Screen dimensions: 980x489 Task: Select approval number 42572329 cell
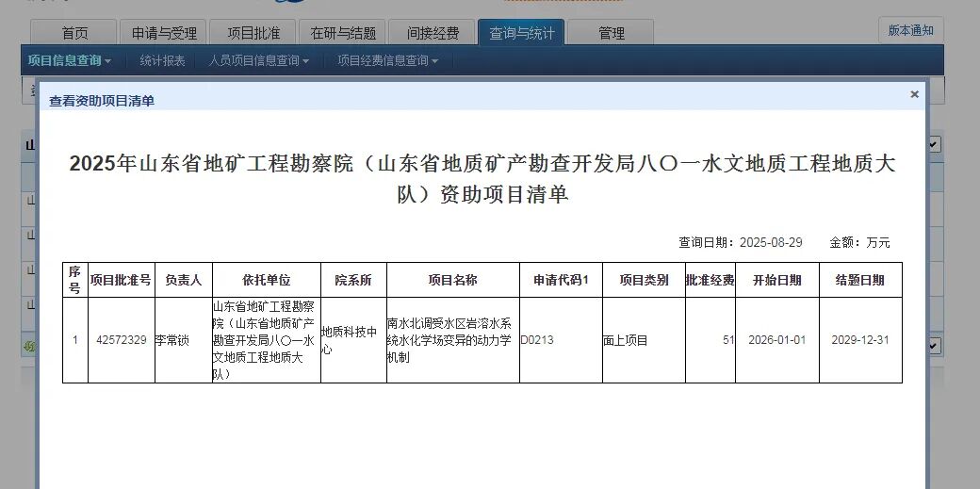pyautogui.click(x=122, y=340)
